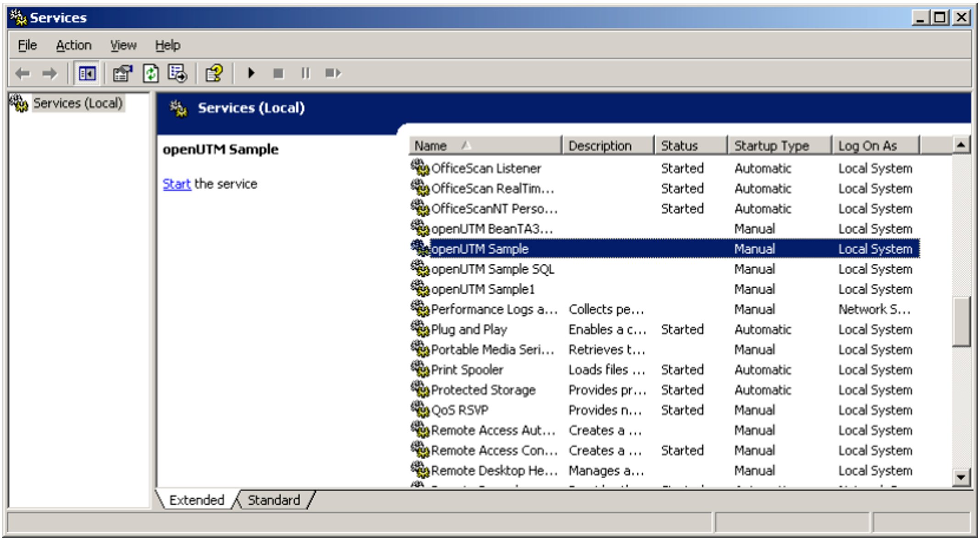Click the Back navigation arrow in toolbar
Screen dimensions: 980x540
coord(22,73)
